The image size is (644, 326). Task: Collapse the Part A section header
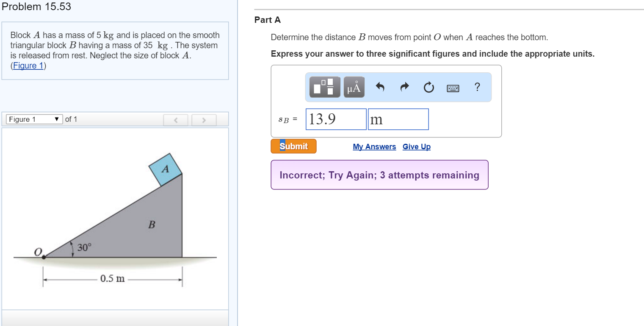(268, 19)
